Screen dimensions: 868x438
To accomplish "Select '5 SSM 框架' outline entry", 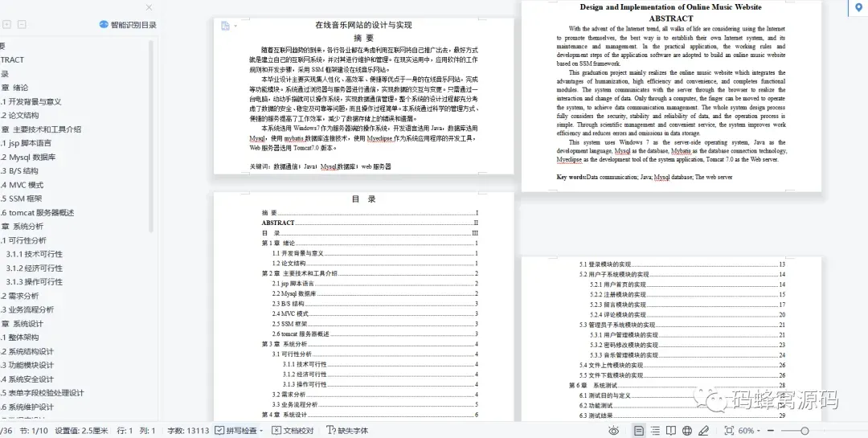I will click(21, 199).
